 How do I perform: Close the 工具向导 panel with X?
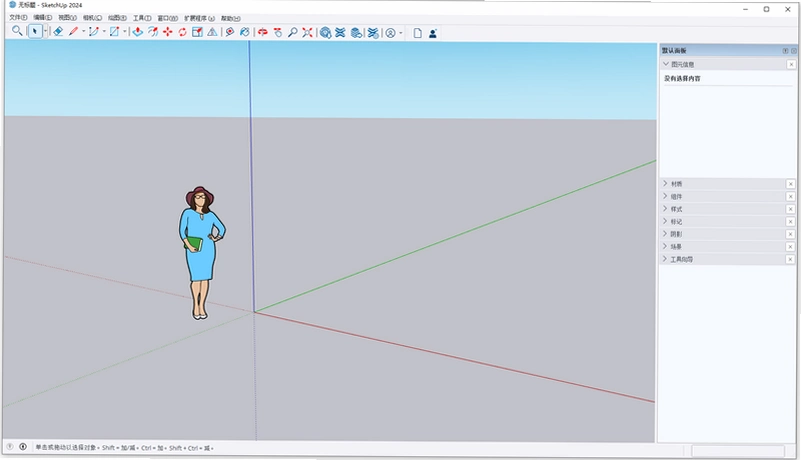(790, 259)
